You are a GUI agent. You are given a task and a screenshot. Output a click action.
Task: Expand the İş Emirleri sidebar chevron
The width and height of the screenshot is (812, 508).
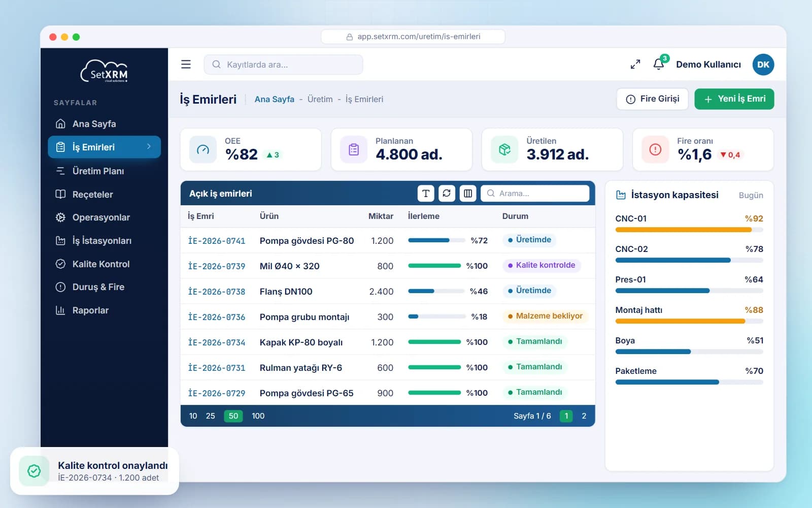(x=149, y=146)
